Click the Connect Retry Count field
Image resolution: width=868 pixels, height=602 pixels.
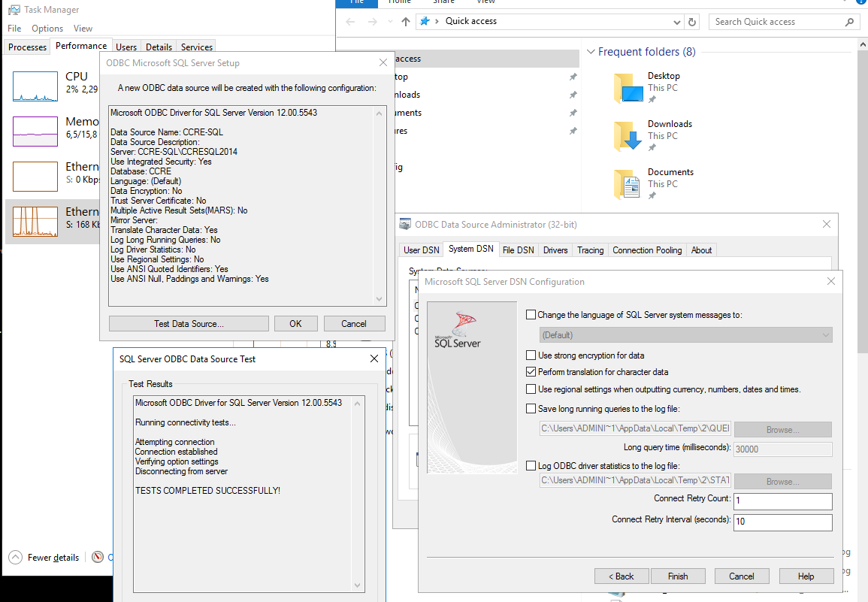pos(783,501)
